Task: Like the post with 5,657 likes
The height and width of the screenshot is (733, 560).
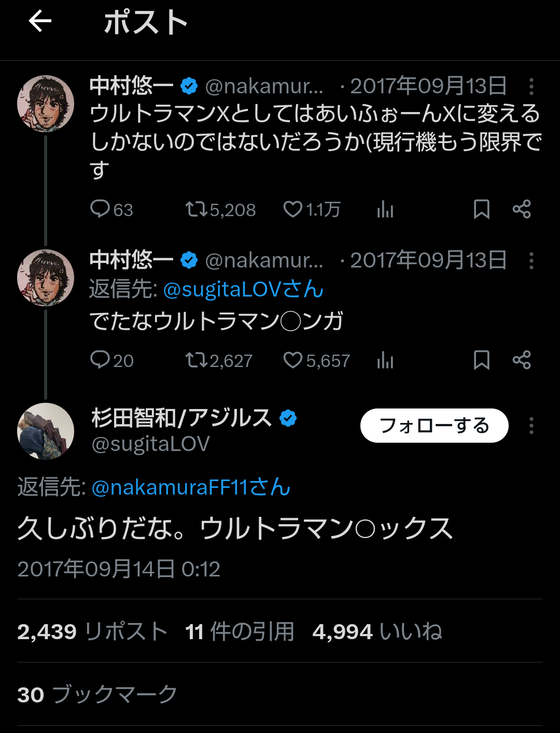Action: pyautogui.click(x=293, y=360)
